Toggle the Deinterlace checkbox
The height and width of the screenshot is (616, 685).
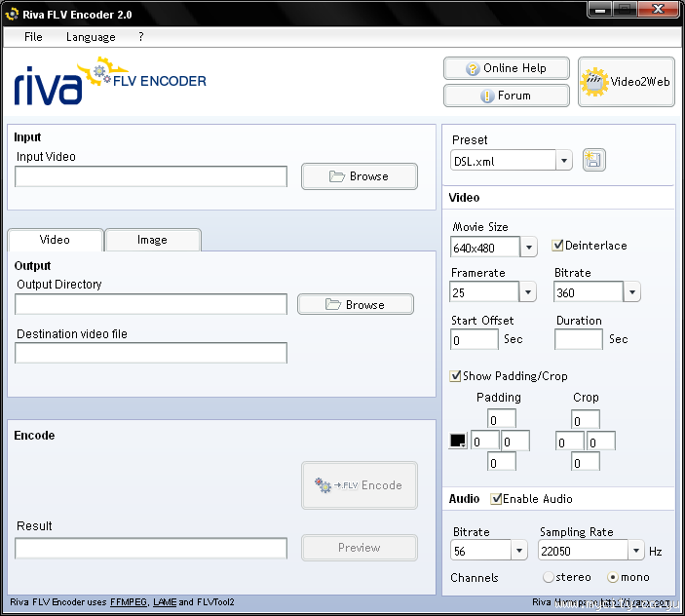(557, 245)
